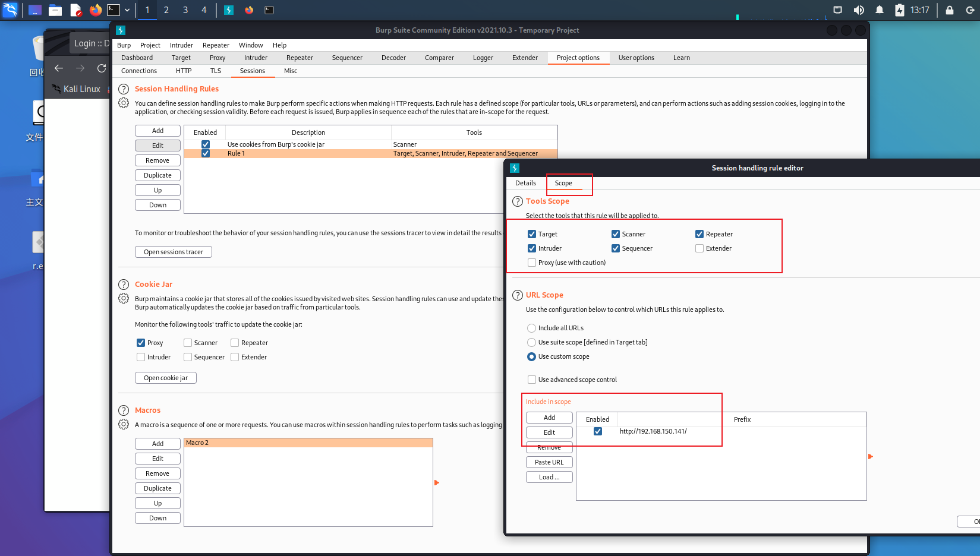Toggle the Scanner tool scope checkbox

tap(616, 234)
